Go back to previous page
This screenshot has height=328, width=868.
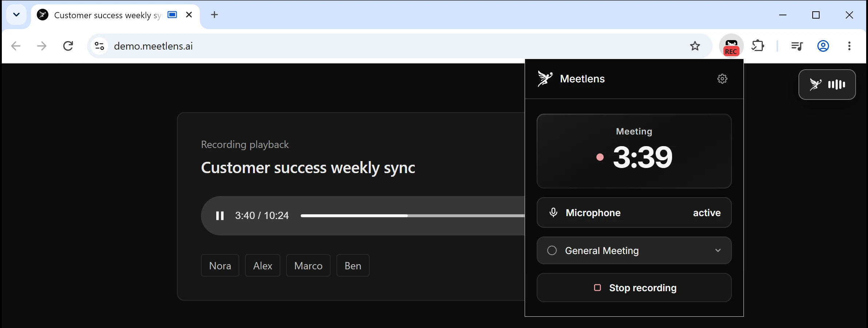pos(16,46)
